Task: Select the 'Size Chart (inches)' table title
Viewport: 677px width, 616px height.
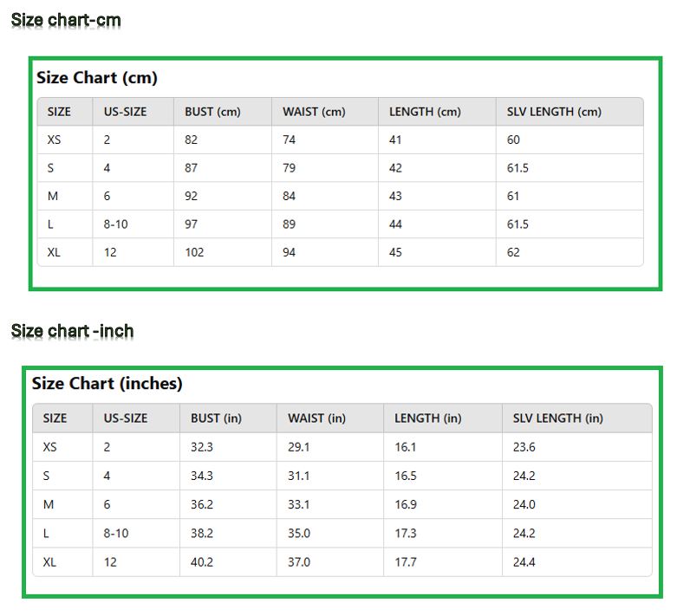Action: 107,384
